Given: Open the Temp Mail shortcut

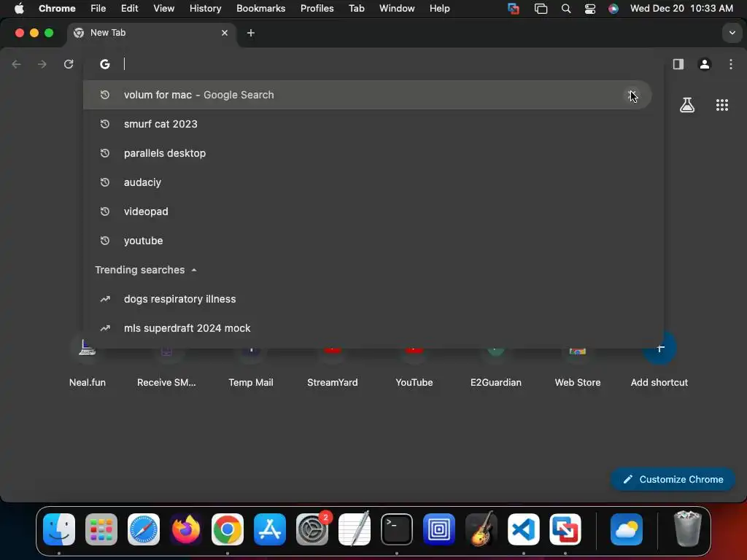Looking at the screenshot, I should point(251,365).
